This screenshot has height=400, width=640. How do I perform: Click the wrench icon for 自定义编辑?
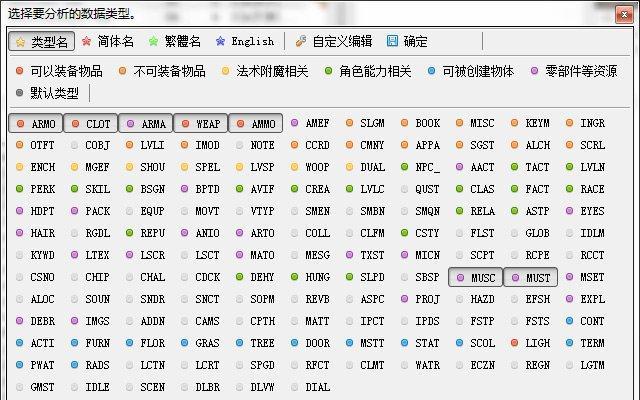301,41
